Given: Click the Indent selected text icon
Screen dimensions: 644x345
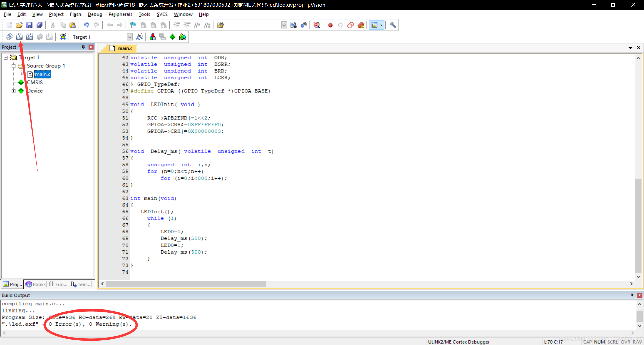Looking at the screenshot, I should pos(177,25).
